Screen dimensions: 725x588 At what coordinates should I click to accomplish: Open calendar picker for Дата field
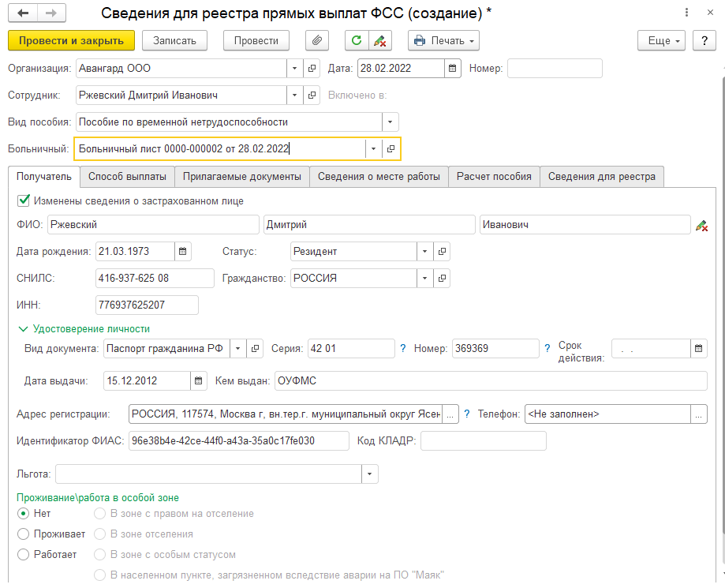(453, 69)
